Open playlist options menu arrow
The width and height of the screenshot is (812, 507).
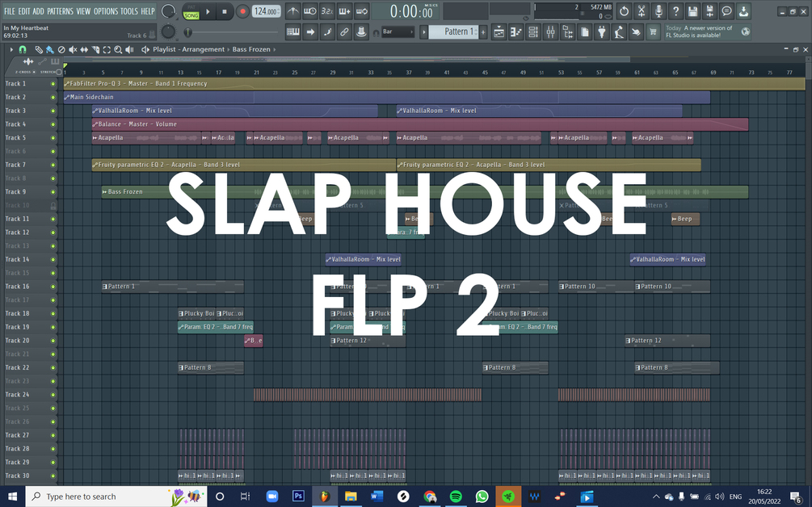(x=11, y=50)
